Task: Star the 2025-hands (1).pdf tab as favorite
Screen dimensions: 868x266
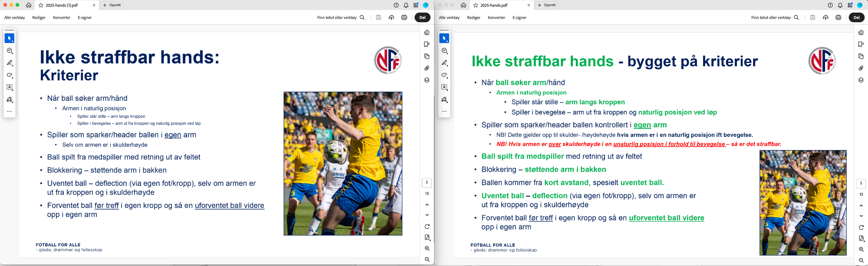Action: coord(41,5)
